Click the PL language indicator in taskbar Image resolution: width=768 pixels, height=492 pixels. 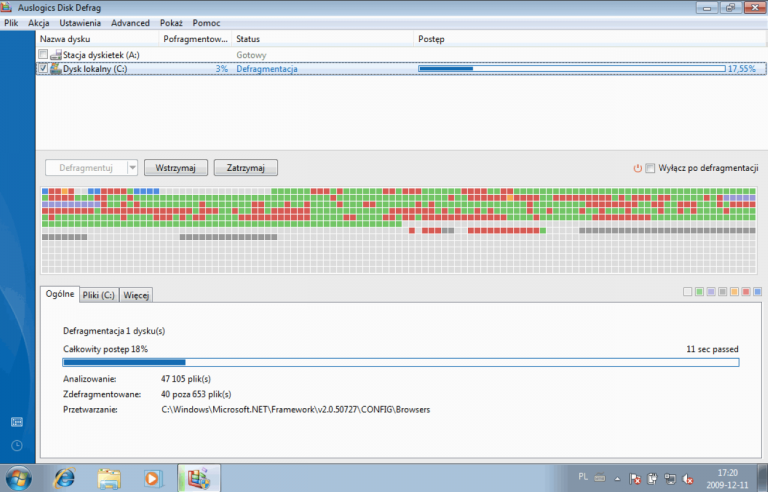point(583,476)
